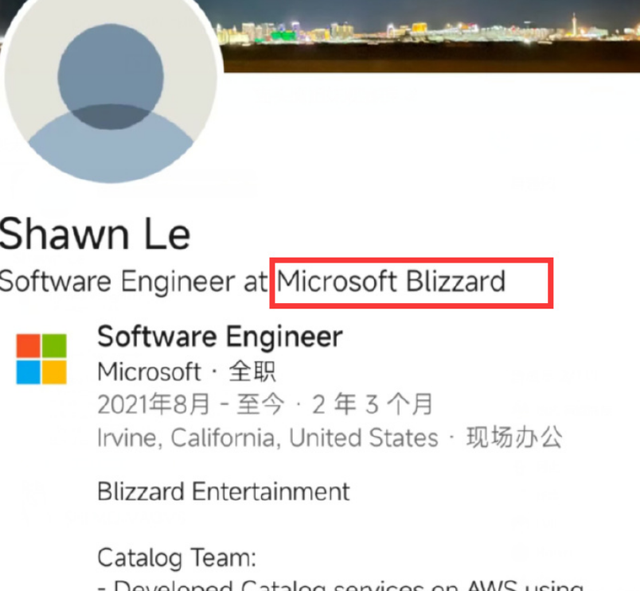Click the Software Engineer at headline
Screen dimensions: 640x591
tap(133, 282)
